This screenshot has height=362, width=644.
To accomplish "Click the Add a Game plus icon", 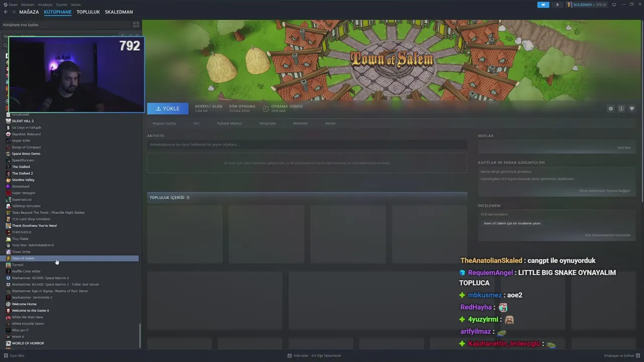I will coord(6,355).
